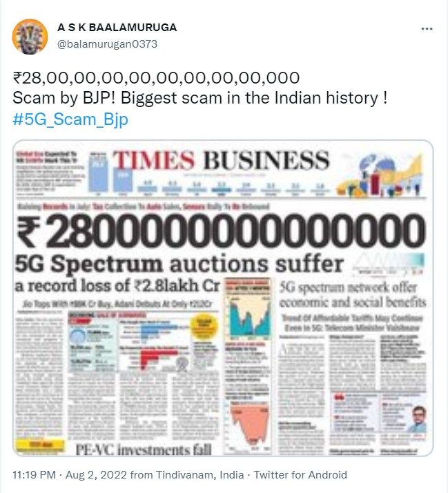Viewport: 448px width, 493px height.
Task: Click 'a record loss of ₹2.8lakh Cr' subheadline
Action: pos(117,285)
